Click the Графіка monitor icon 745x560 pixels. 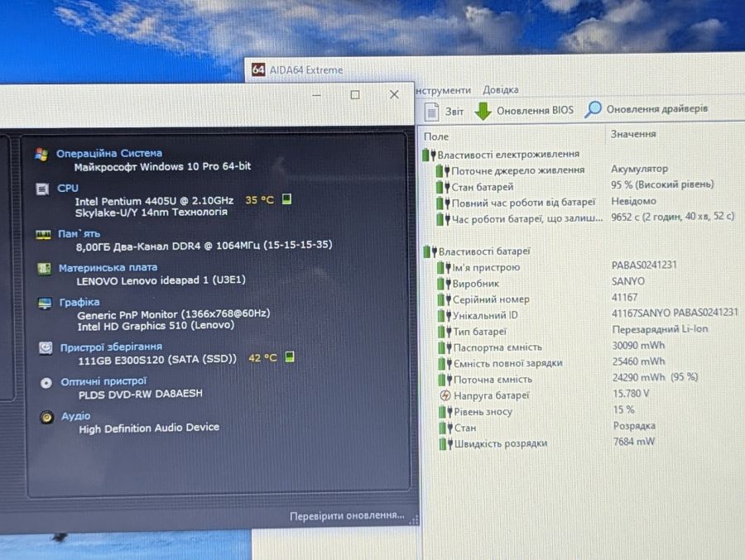click(45, 304)
